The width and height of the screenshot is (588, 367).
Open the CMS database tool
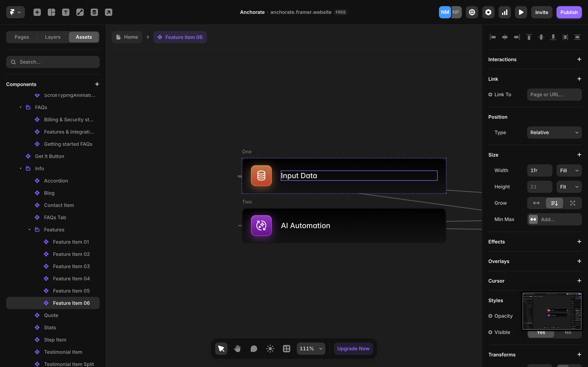pyautogui.click(x=94, y=12)
